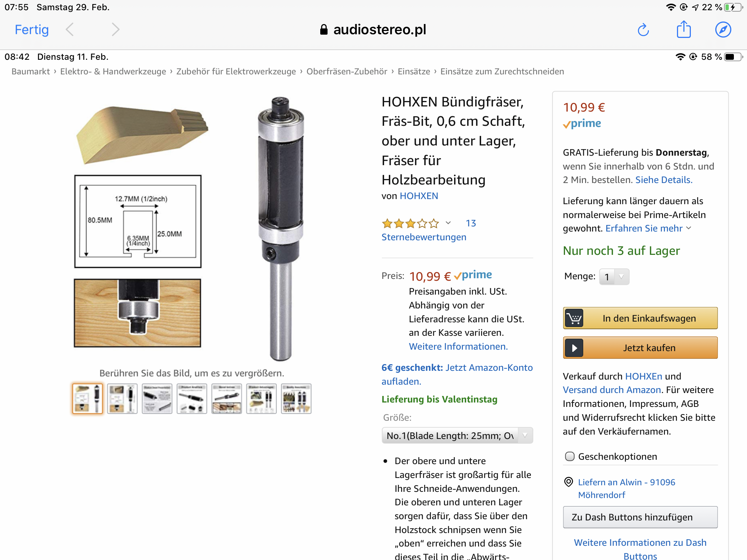Open the HOHXEN brand link

coord(419,196)
